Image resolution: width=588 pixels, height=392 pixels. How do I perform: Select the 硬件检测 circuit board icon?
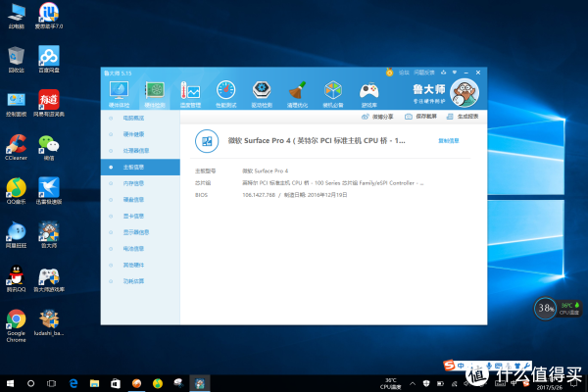(155, 94)
